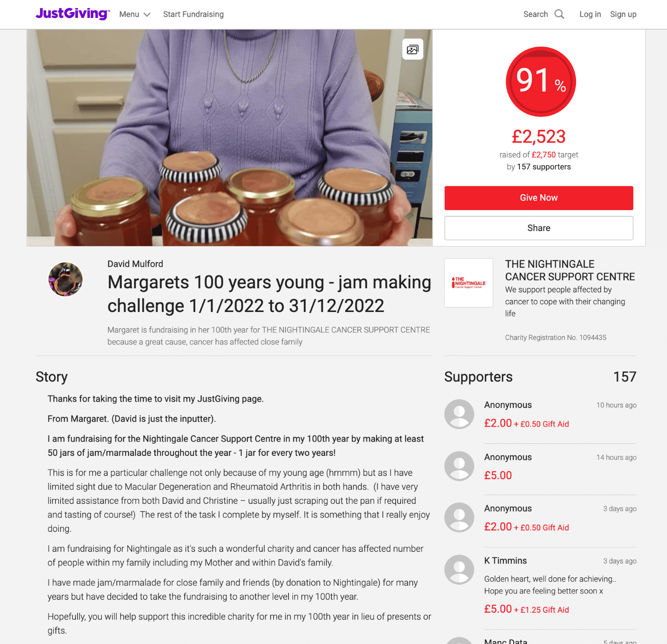
Task: Open THE NIGHTINGALE CANCER SUPPORT CENTRE heading link
Action: [570, 270]
